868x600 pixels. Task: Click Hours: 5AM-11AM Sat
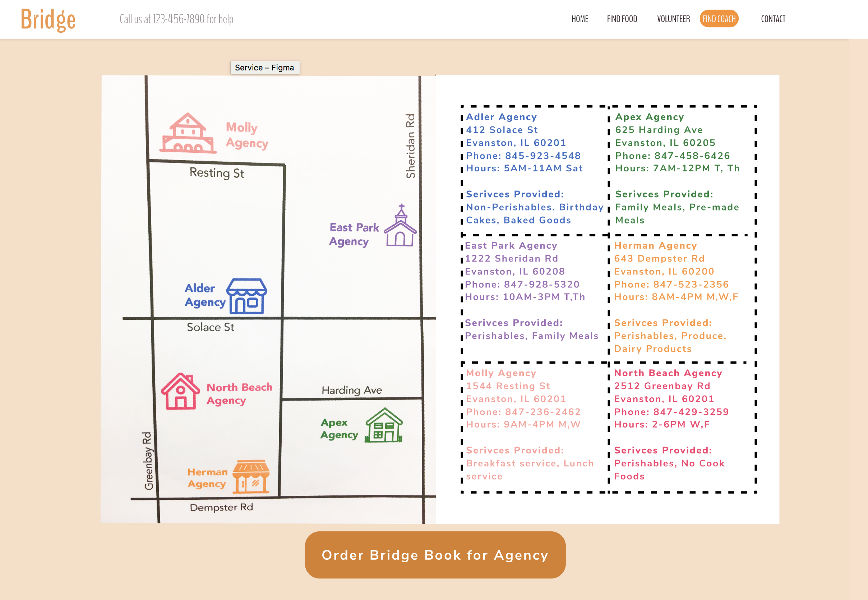pyautogui.click(x=525, y=168)
